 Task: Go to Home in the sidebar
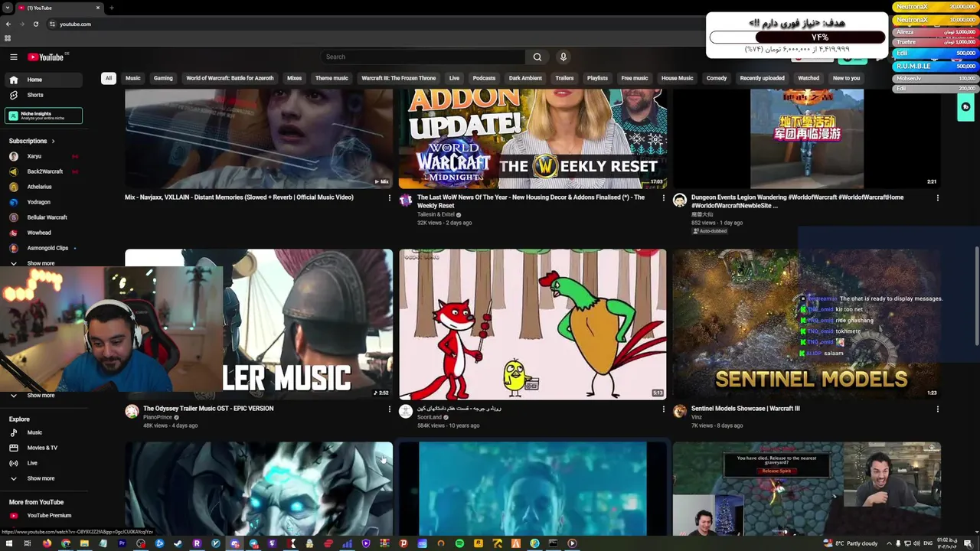[44, 80]
